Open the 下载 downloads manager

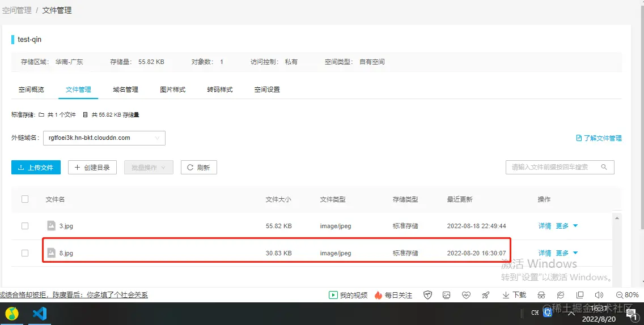(514, 295)
